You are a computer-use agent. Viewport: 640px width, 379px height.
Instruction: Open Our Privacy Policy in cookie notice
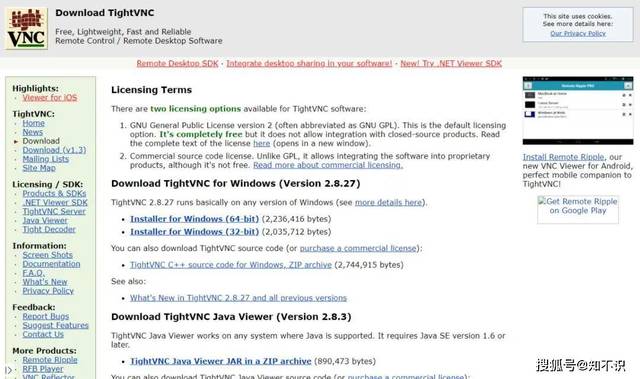point(578,33)
